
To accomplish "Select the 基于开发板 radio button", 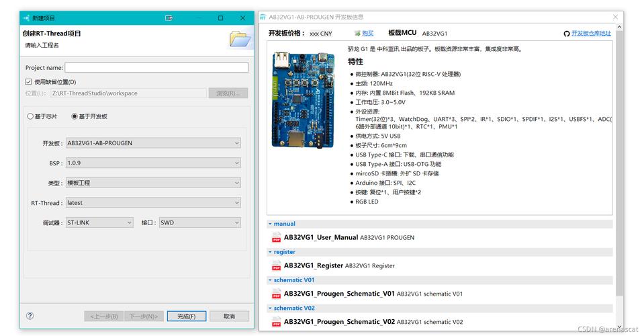I will pos(75,116).
